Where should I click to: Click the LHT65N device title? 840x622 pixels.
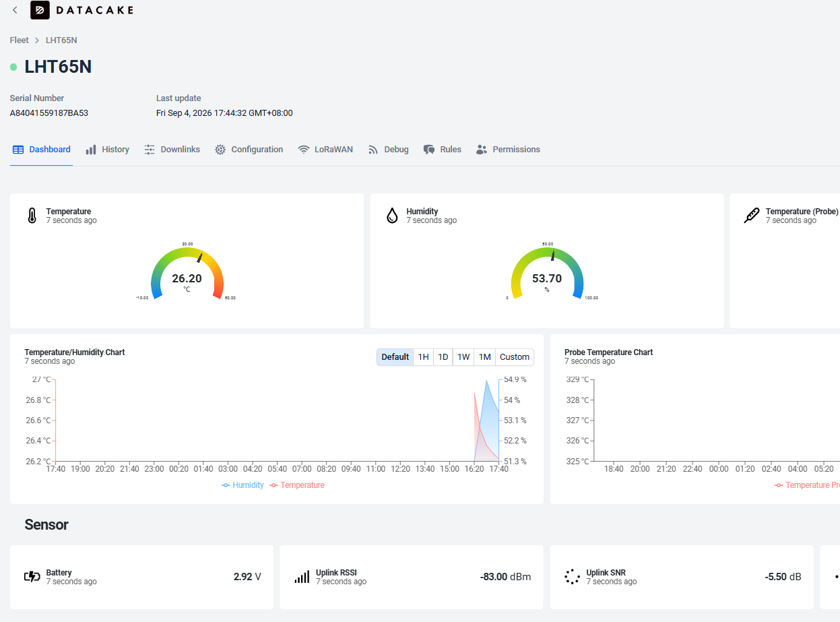click(x=58, y=67)
